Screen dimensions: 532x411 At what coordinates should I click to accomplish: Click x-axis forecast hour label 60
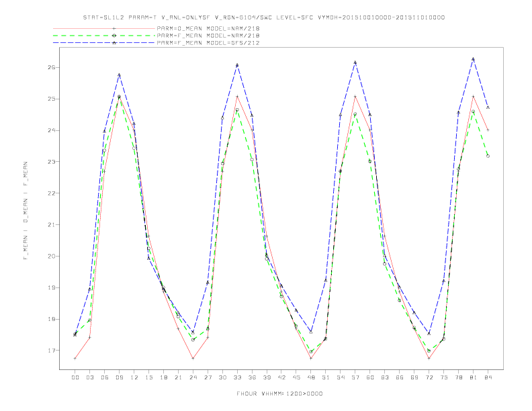pyautogui.click(x=370, y=377)
